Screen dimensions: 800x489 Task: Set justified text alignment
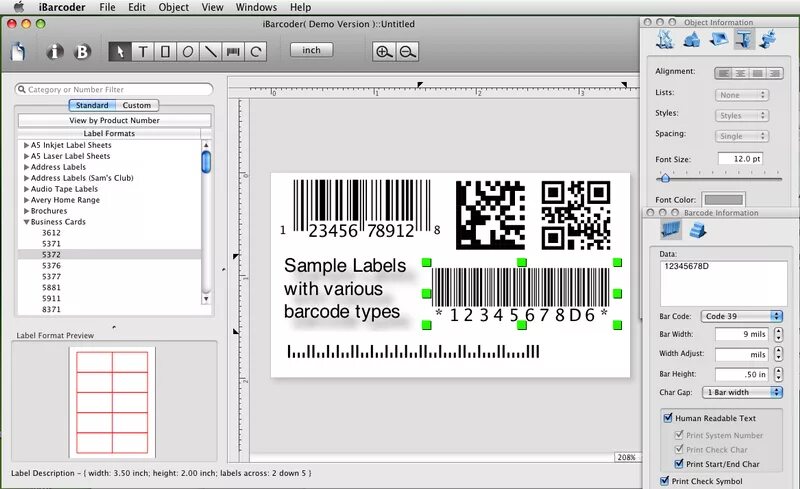pyautogui.click(x=758, y=74)
